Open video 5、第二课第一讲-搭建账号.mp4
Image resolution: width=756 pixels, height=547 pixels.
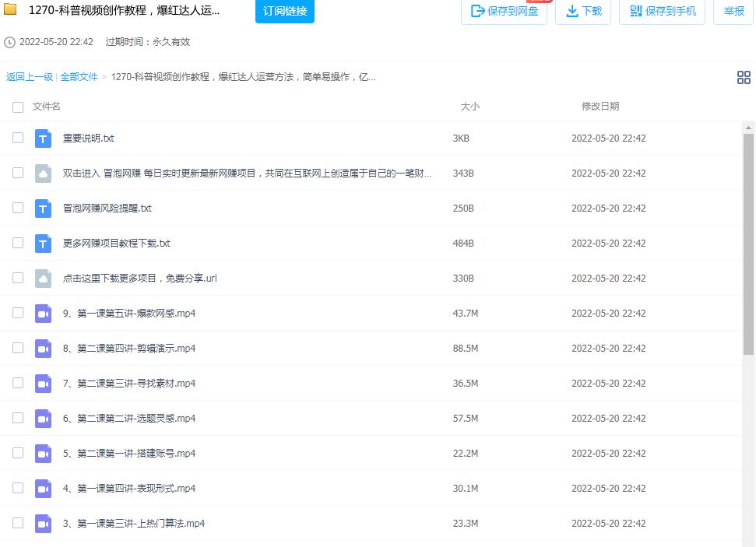click(x=129, y=454)
